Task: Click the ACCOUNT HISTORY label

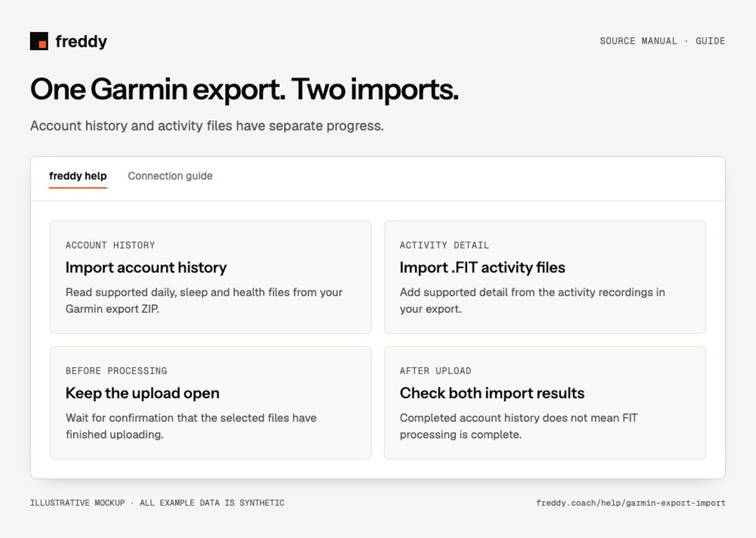Action: pos(110,245)
